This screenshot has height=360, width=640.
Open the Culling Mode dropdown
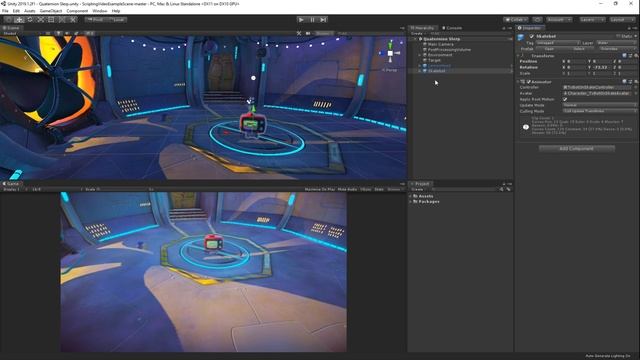[x=600, y=111]
